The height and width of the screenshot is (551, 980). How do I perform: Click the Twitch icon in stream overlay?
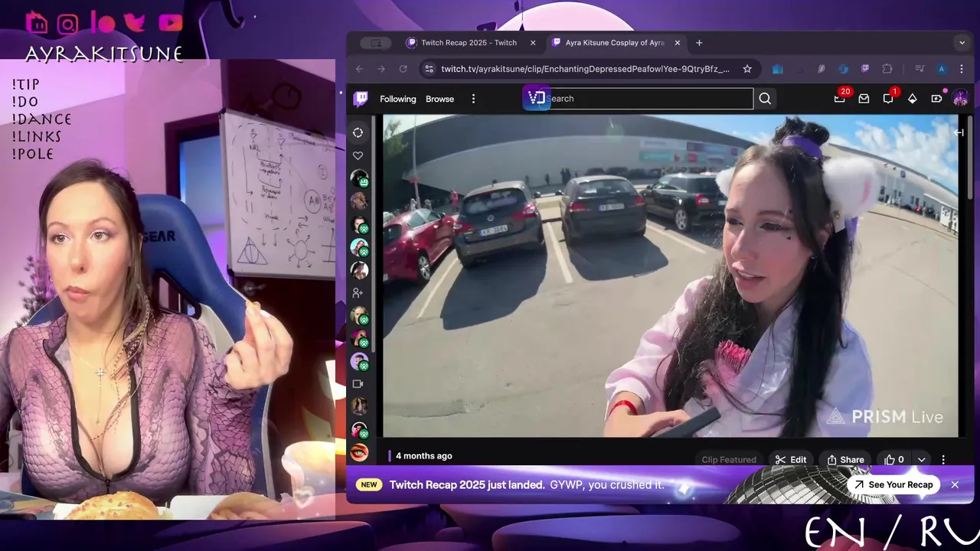(x=37, y=24)
